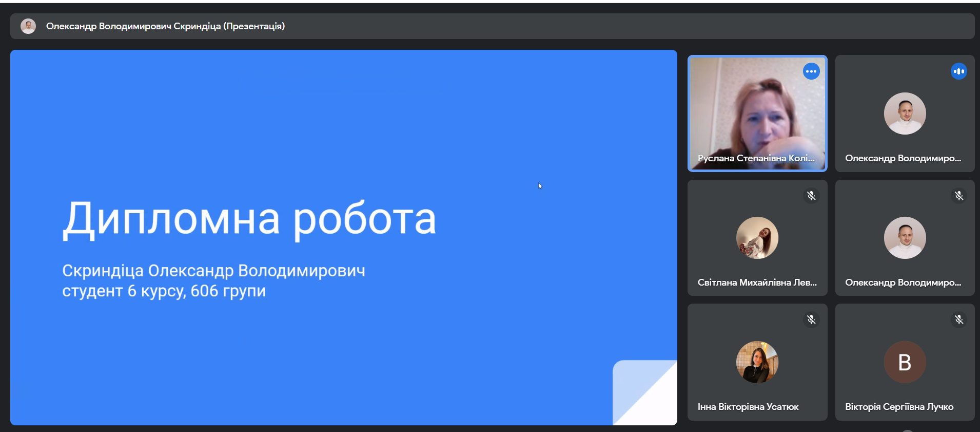Click the muted microphone icon on Світлана Михайлівна tile
Image resolution: width=980 pixels, height=432 pixels.
click(x=811, y=196)
